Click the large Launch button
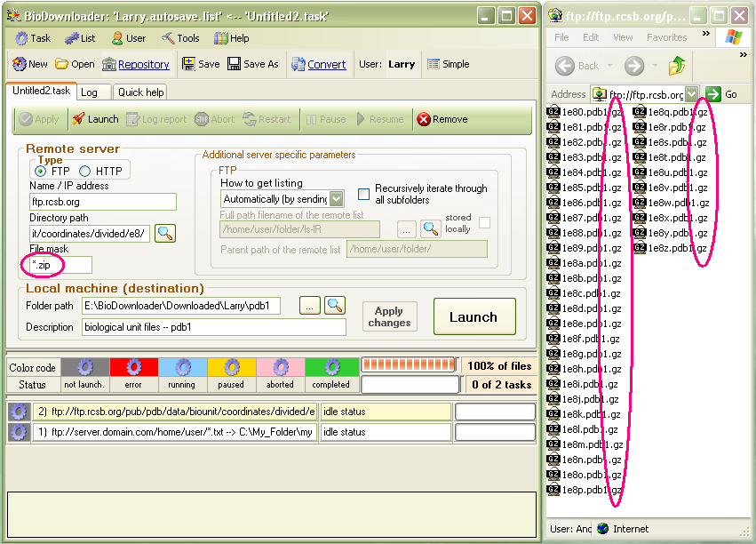 (x=474, y=316)
